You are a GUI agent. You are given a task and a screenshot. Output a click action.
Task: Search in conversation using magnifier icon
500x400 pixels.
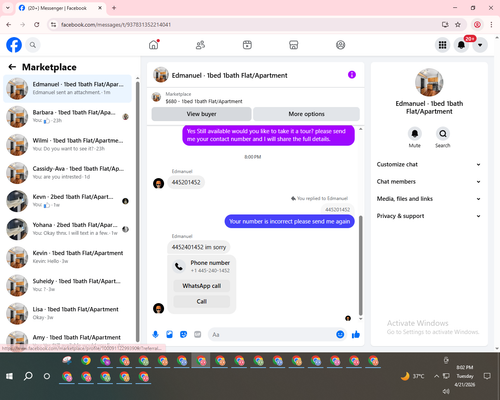(x=443, y=134)
